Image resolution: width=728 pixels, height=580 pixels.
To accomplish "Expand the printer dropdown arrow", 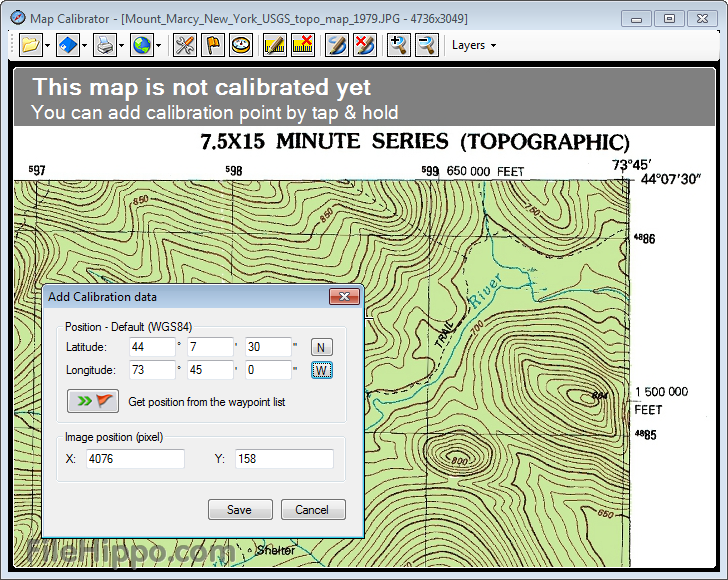I will pyautogui.click(x=122, y=46).
